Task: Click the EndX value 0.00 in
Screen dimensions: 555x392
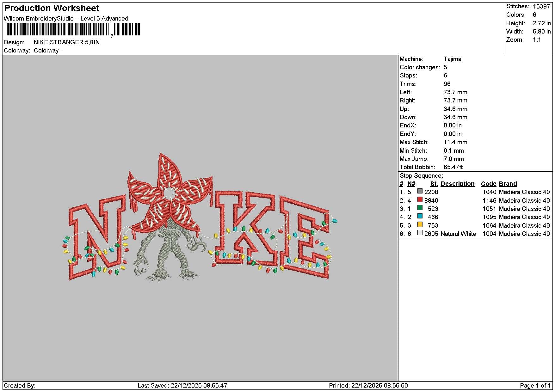Action: (x=452, y=126)
